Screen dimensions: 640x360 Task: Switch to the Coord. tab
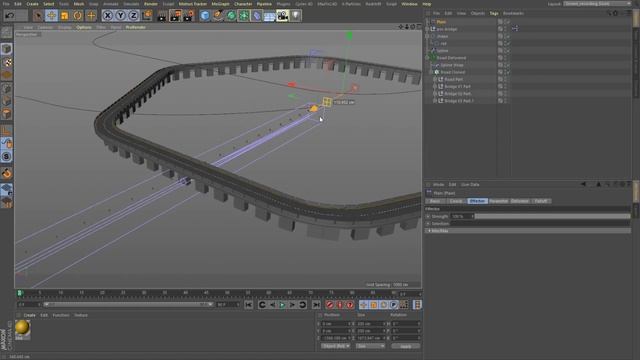click(456, 201)
